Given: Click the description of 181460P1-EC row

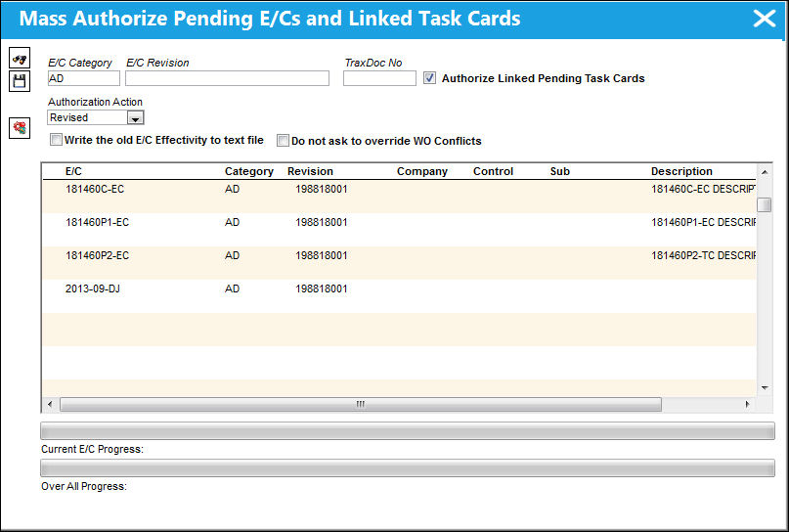Looking at the screenshot, I should (703, 222).
